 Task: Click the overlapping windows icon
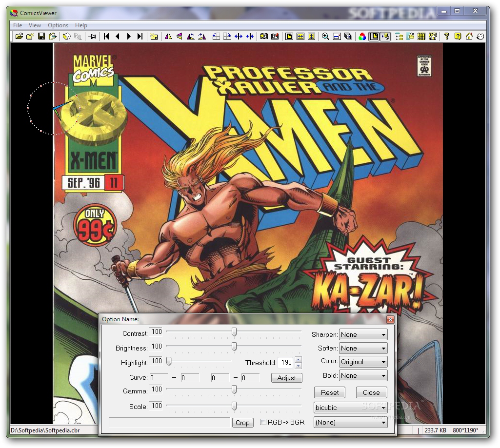[348, 37]
